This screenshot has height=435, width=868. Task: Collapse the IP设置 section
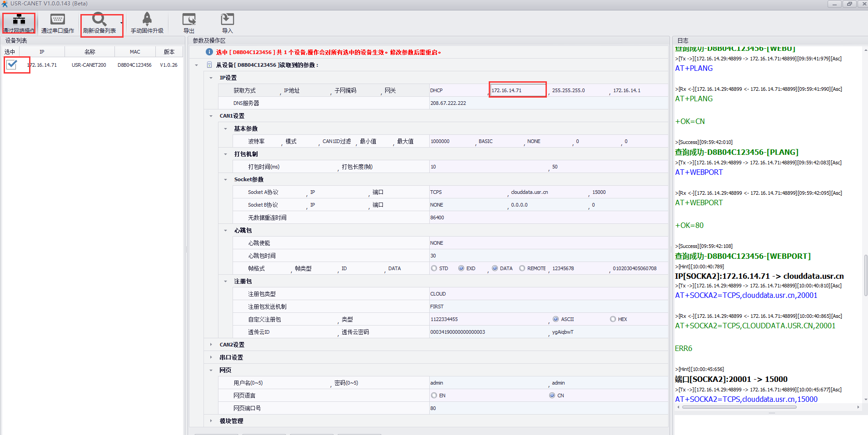(211, 78)
